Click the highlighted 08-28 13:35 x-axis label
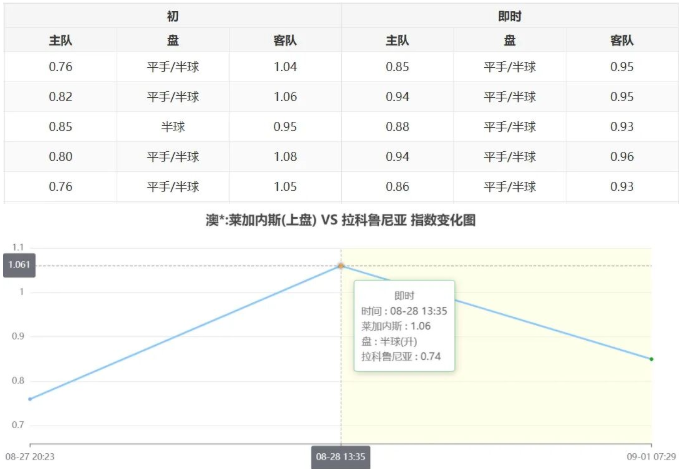The width and height of the screenshot is (679, 469). coord(341,456)
